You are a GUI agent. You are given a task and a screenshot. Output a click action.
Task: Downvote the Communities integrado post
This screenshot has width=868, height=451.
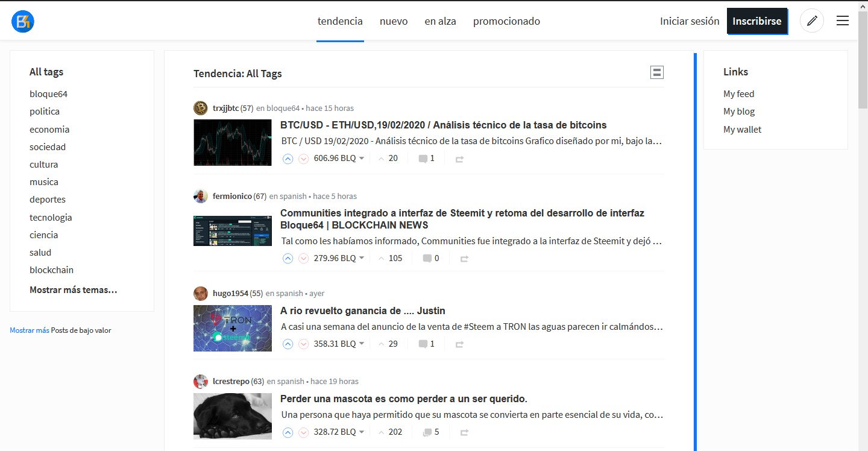click(304, 259)
